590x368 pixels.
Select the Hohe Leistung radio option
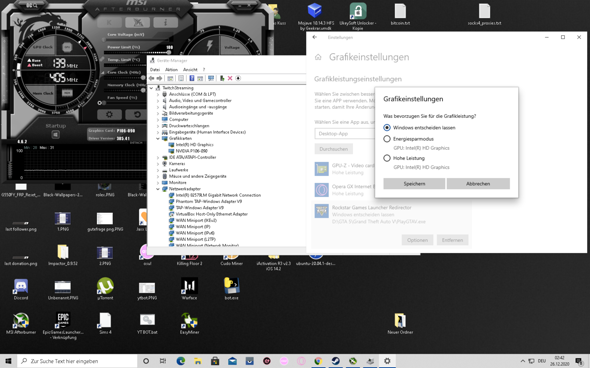(387, 158)
